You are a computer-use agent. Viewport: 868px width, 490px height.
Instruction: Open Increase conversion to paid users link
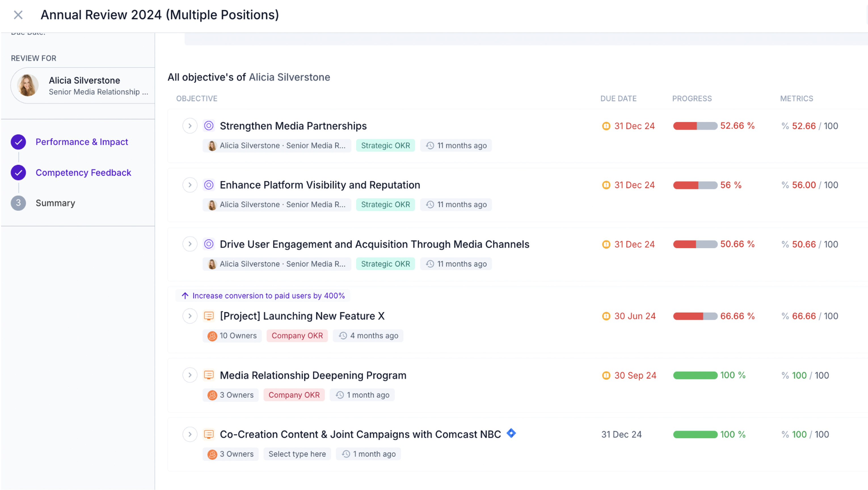[x=268, y=296]
